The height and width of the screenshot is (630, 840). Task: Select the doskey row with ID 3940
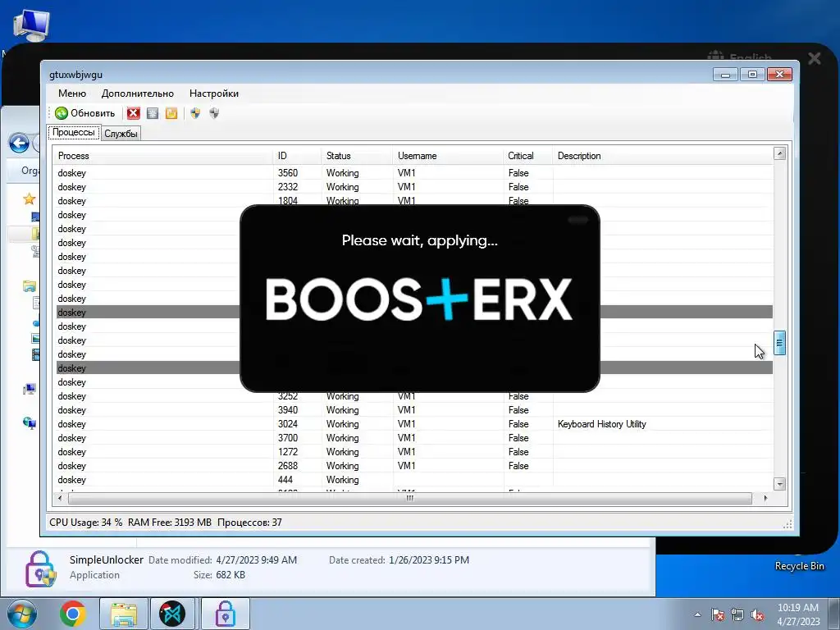click(x=414, y=410)
